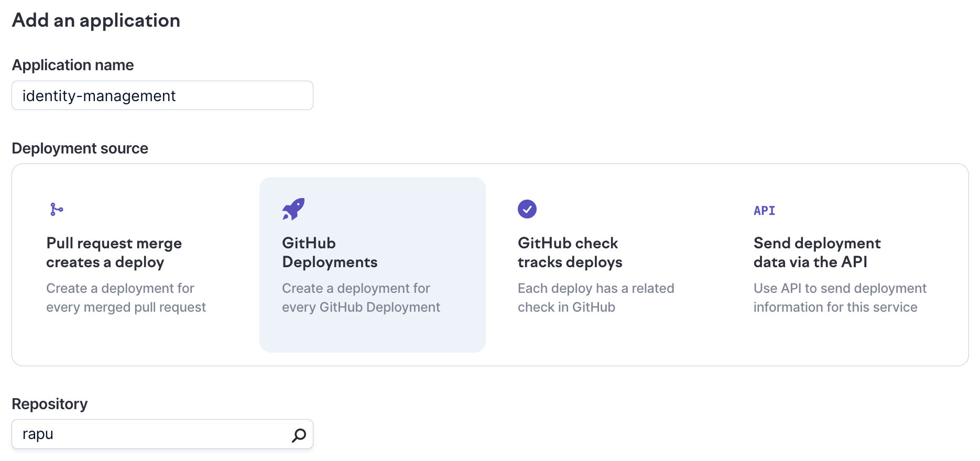The image size is (980, 461).
Task: Click "Create a deployment for every merged pull request" text
Action: click(126, 298)
